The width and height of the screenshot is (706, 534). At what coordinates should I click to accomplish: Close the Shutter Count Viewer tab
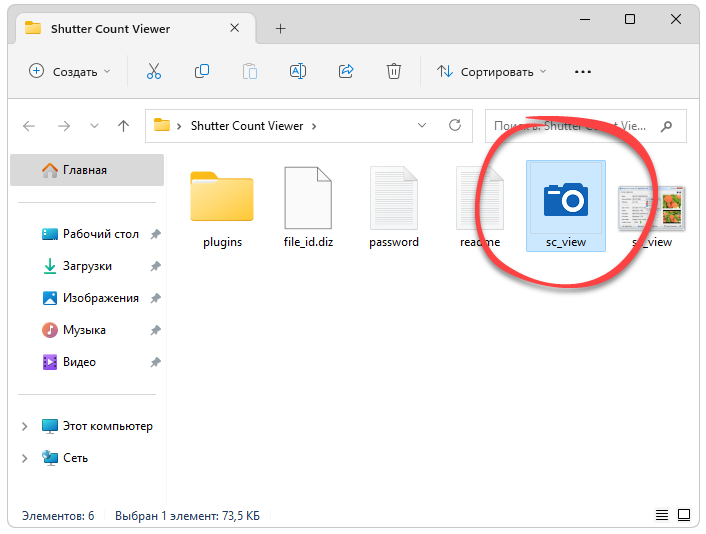235,28
